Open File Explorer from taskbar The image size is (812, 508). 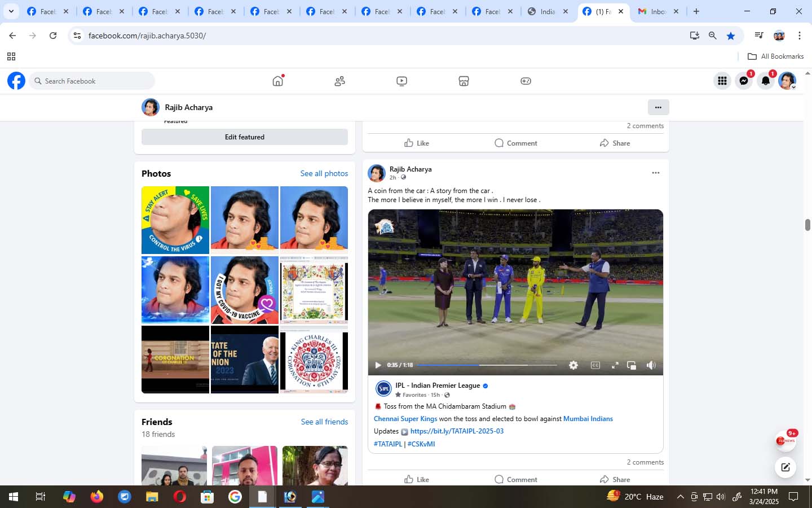(x=152, y=497)
